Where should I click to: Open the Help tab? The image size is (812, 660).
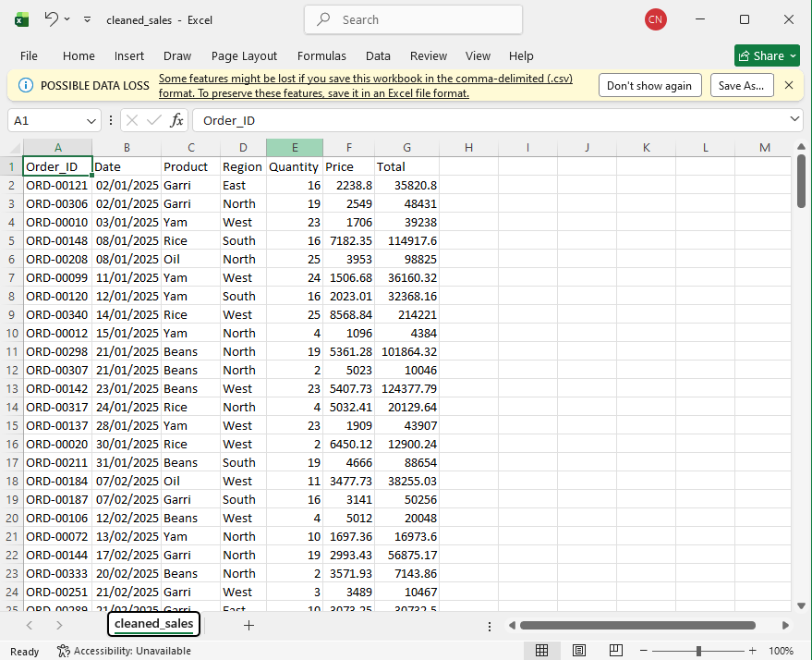521,56
